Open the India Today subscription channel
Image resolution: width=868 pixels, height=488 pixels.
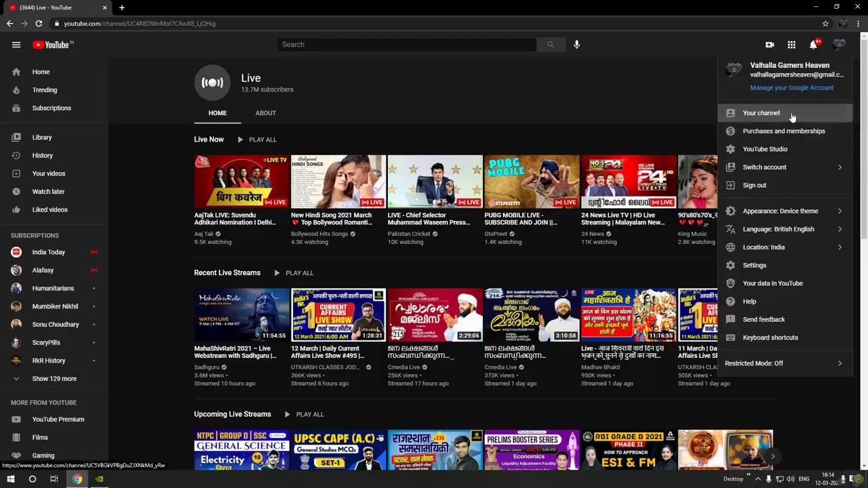click(54, 252)
